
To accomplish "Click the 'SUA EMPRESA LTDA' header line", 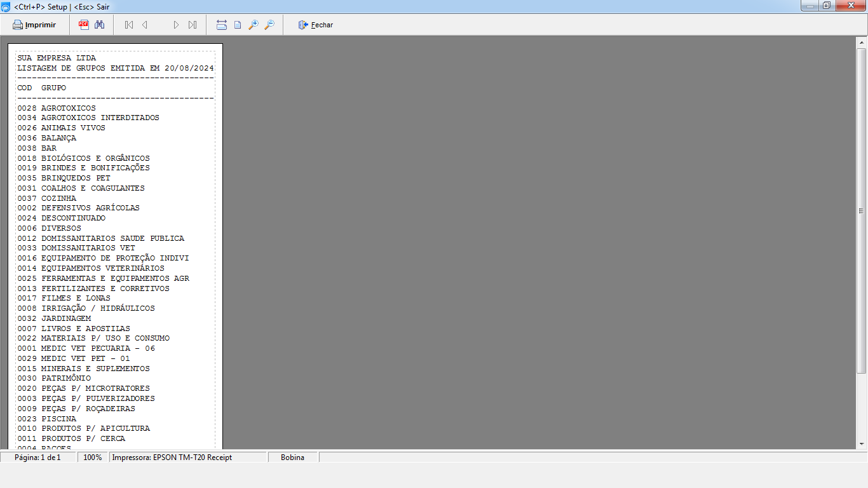I will point(57,58).
